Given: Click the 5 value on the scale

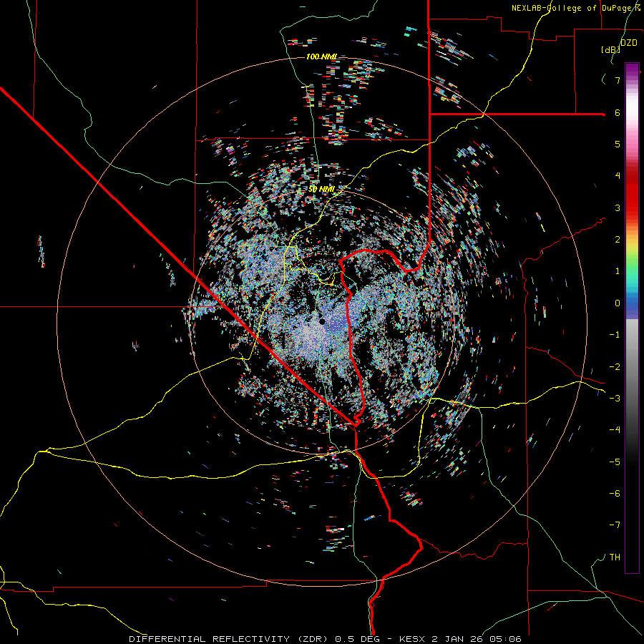Looking at the screenshot, I should [x=618, y=144].
